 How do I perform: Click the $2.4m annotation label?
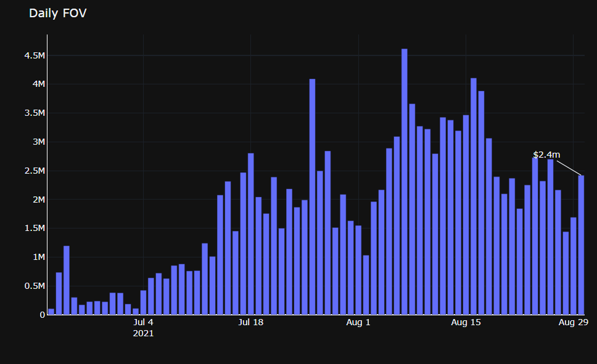point(546,155)
